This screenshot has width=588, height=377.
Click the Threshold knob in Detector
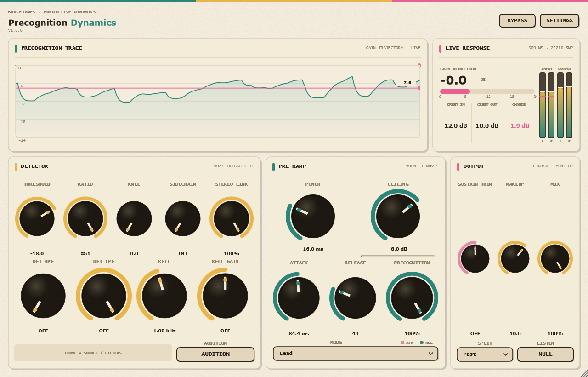[37, 218]
